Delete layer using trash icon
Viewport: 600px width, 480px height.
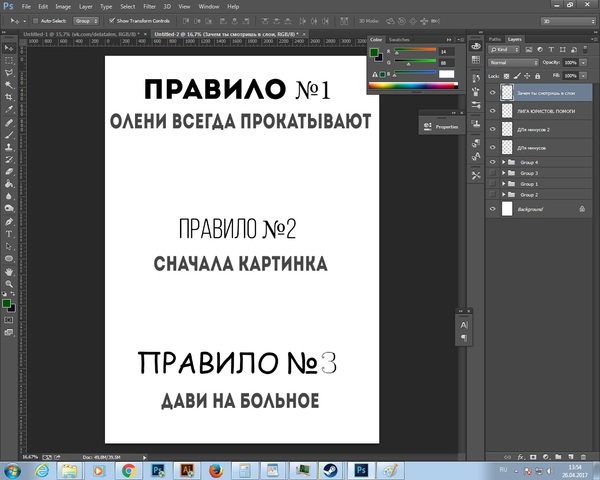click(583, 457)
